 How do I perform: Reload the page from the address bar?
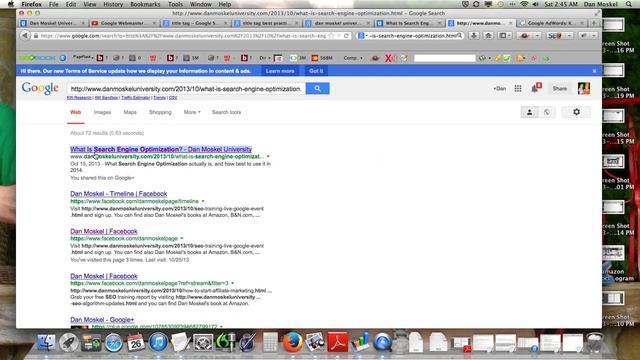[x=346, y=36]
